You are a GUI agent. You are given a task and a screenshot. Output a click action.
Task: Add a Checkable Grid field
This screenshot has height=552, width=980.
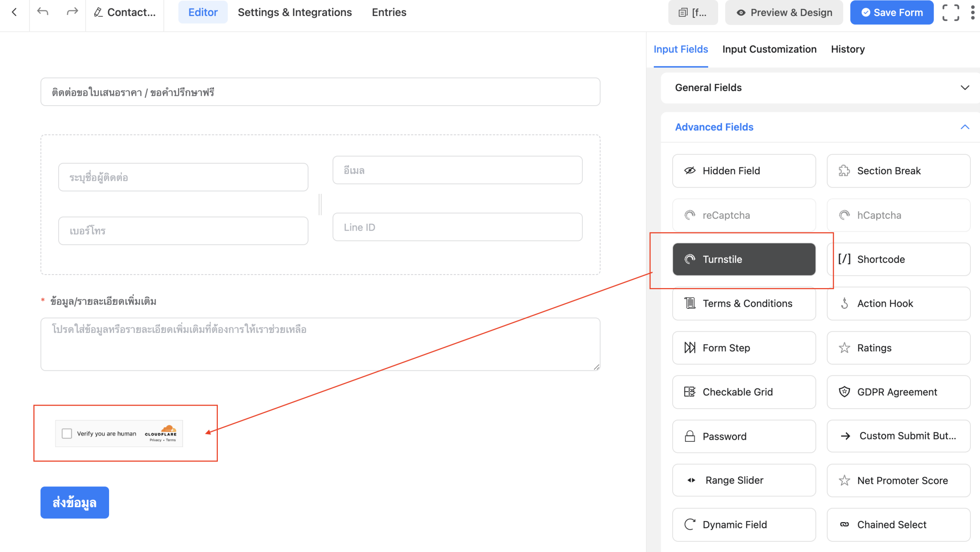click(x=744, y=392)
